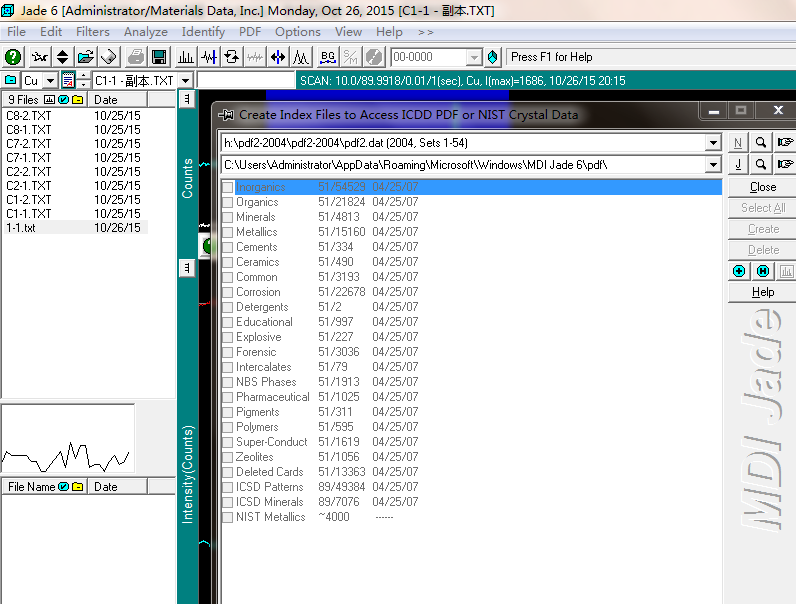
Task: Expand the pdf2.dat path dropdown
Action: pyautogui.click(x=713, y=143)
